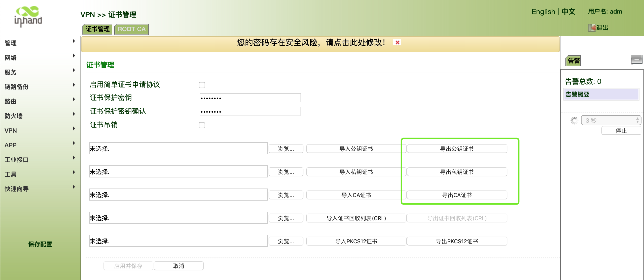Switch to the ROOT CA tab

click(131, 29)
